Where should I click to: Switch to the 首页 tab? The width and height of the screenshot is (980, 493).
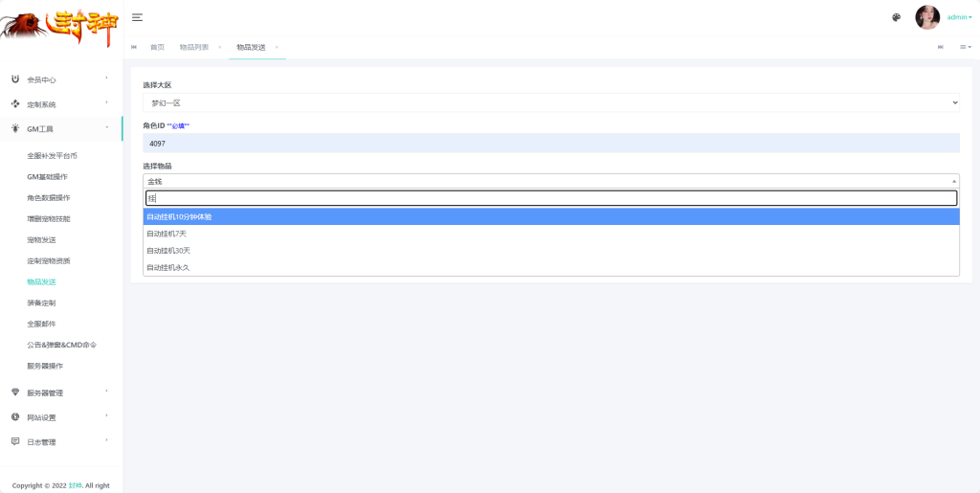click(x=158, y=48)
